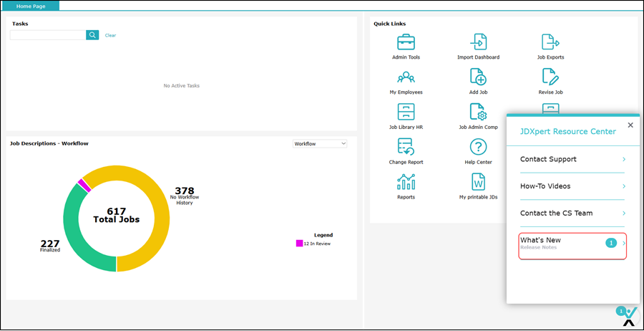Open the Reports chart icon
Viewport: 644px width, 331px height.
[x=406, y=183]
